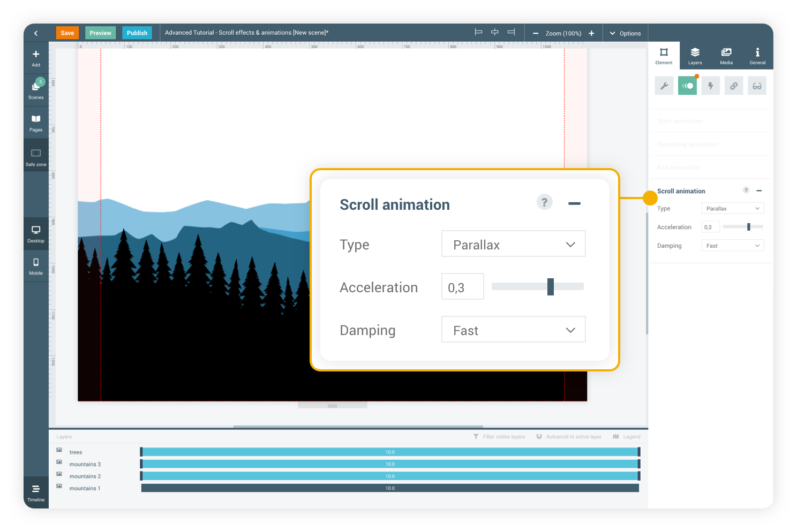Open the Scenes panel
Image resolution: width=797 pixels, height=532 pixels.
tap(36, 89)
